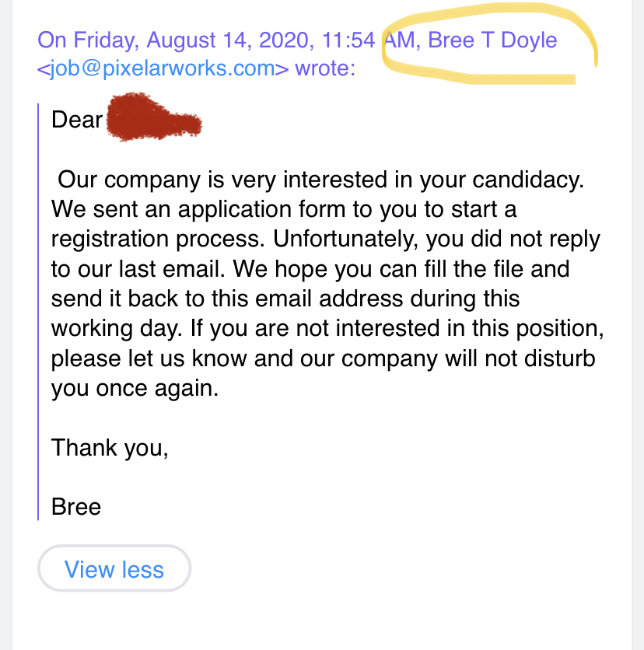Select the date Friday, August 14, 2020
Image resolution: width=644 pixels, height=650 pixels.
[x=191, y=40]
